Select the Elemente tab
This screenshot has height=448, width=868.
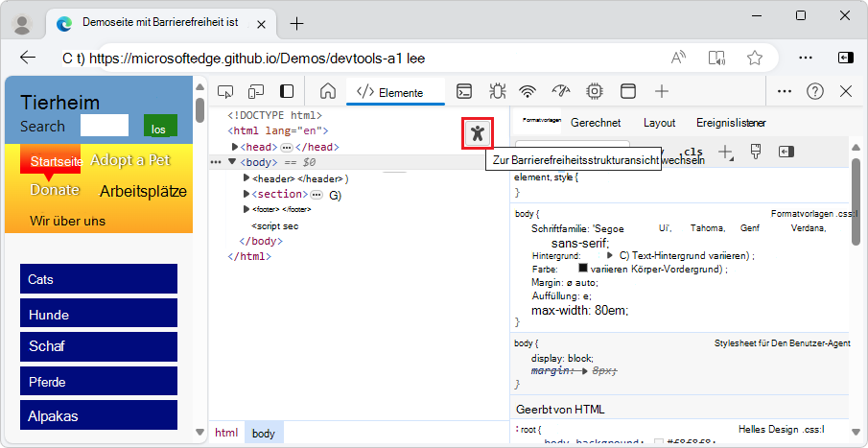coord(395,92)
